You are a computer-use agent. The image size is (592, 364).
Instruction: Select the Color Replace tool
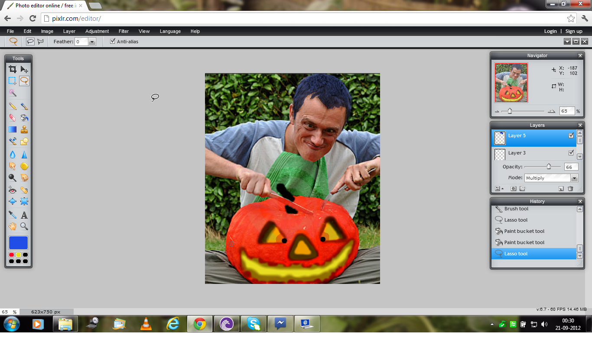point(13,141)
